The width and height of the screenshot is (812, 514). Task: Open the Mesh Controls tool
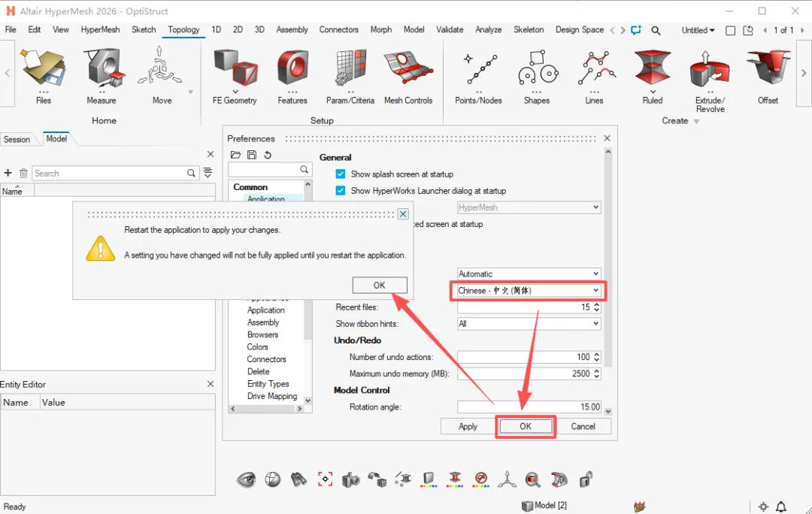408,76
